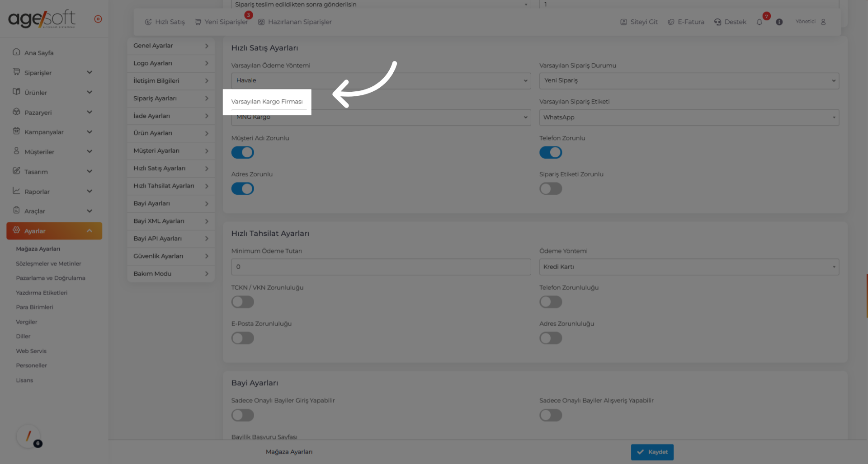Open Siteyi Git shortcut
868x464 pixels.
point(639,22)
